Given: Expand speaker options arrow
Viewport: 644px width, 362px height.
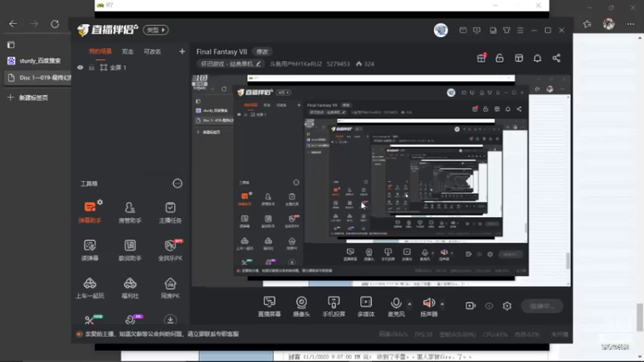Looking at the screenshot, I should click(x=442, y=304).
